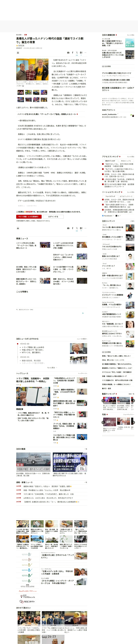
Task: Open 歯科技工士はAIにできない content link
Action: click(x=112, y=333)
